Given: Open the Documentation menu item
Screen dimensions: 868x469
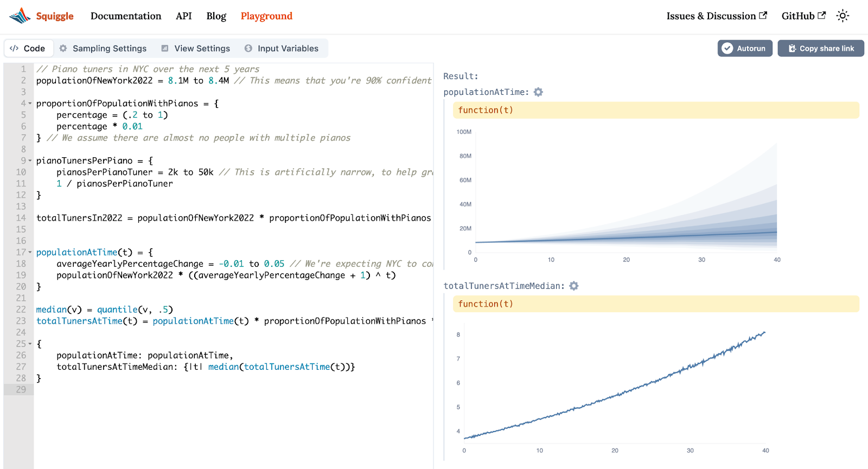Looking at the screenshot, I should click(x=126, y=16).
